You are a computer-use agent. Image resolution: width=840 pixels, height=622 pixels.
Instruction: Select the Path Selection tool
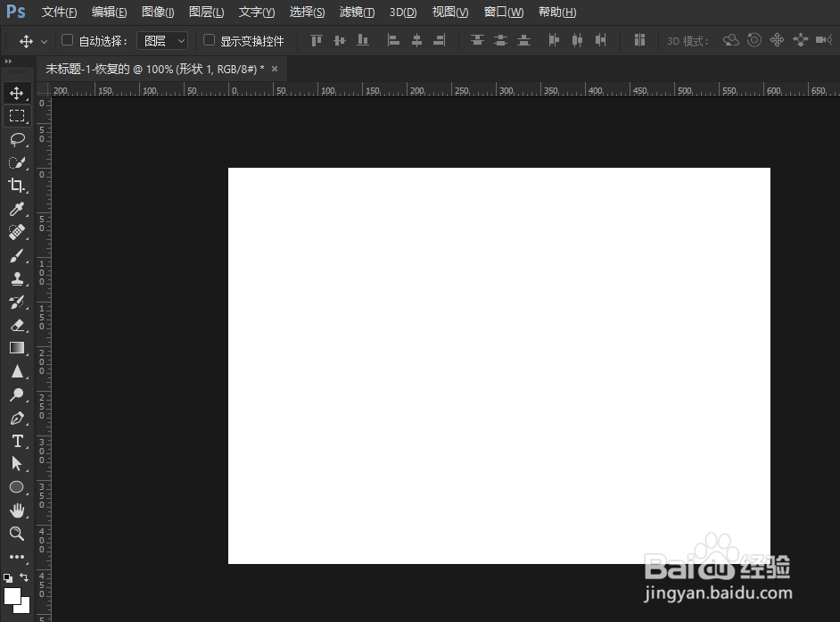(x=17, y=464)
